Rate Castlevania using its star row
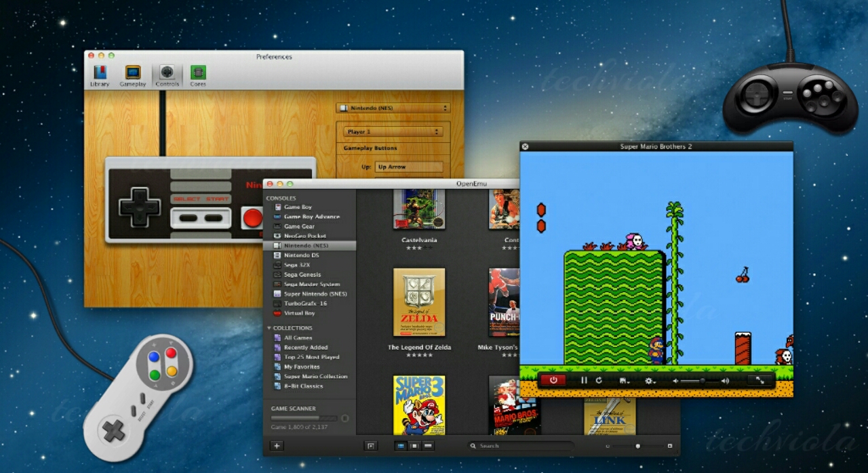The height and width of the screenshot is (473, 868). [419, 248]
